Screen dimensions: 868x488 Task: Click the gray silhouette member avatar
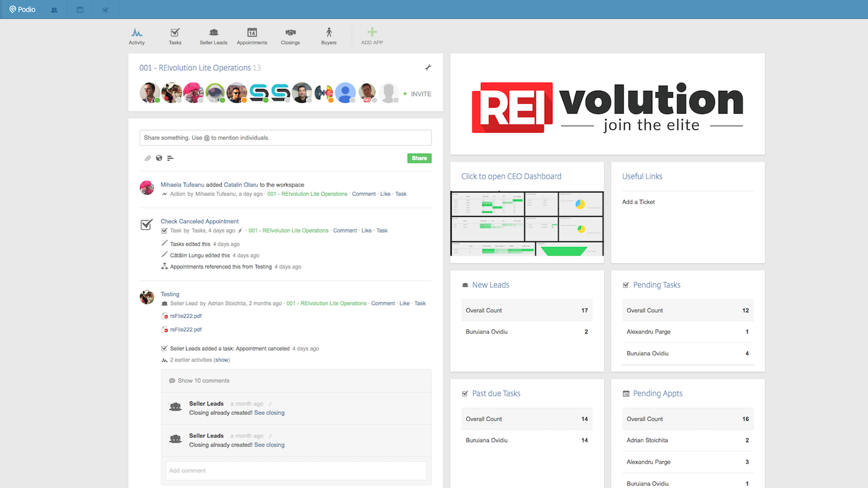point(388,93)
